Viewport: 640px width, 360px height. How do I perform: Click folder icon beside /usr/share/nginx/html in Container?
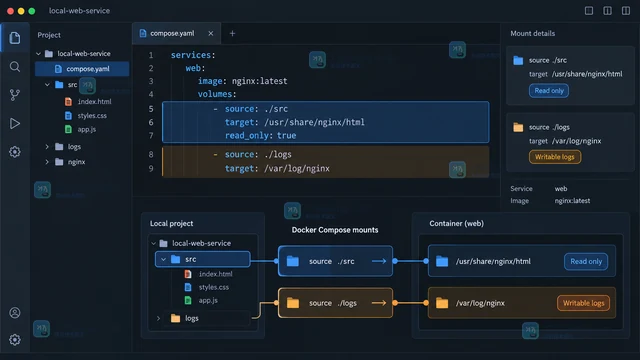tap(442, 261)
